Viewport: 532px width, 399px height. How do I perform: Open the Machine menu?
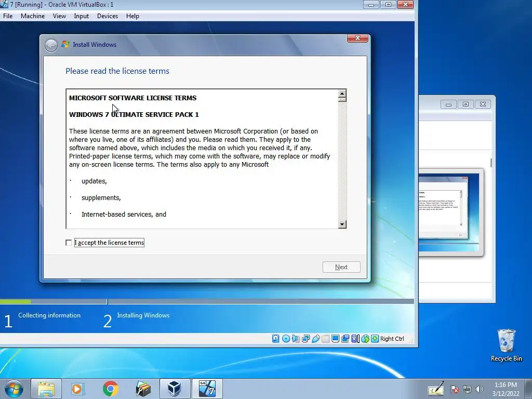[33, 16]
